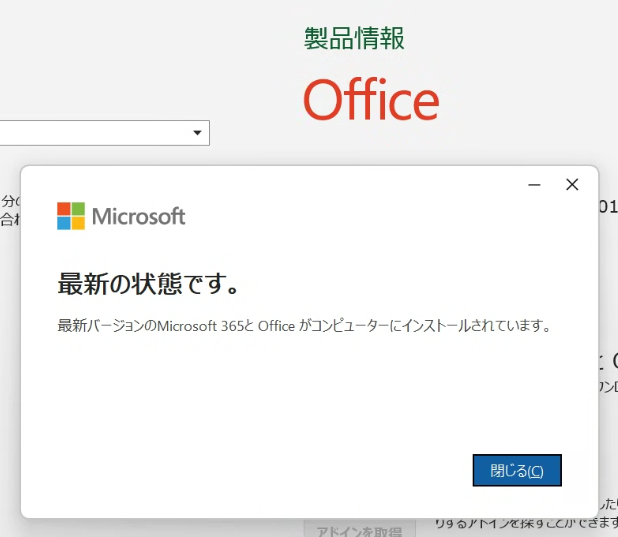This screenshot has height=537, width=618.
Task: Click the Office logo text in background
Action: (x=371, y=99)
